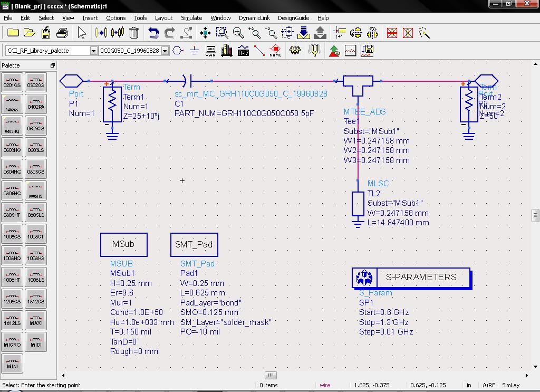
Task: Select the MSub substrate component box
Action: 123,245
